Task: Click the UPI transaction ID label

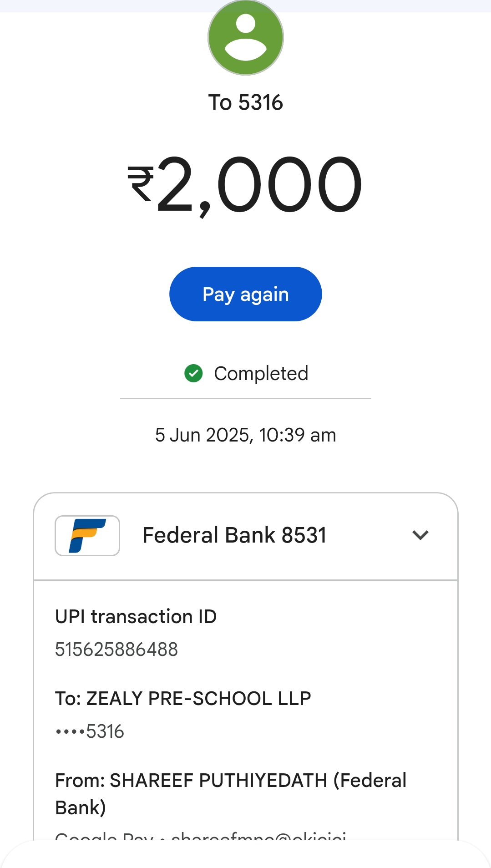Action: pos(136,617)
